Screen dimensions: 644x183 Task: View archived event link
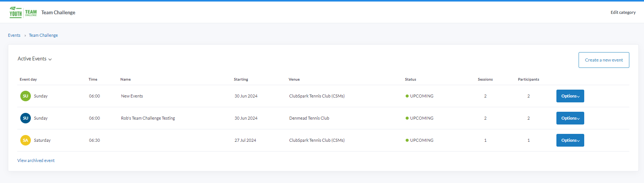(x=36, y=160)
